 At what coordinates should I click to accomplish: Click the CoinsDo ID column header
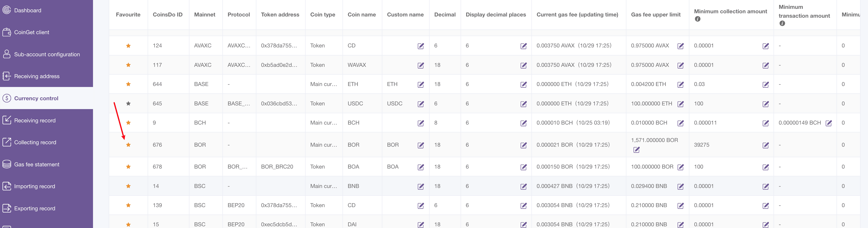point(168,14)
